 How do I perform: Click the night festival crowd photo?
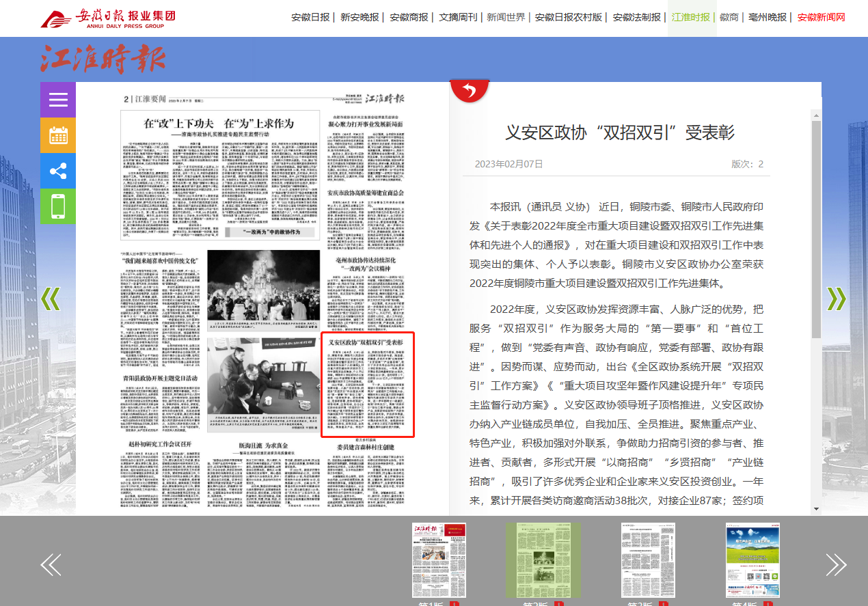click(263, 285)
